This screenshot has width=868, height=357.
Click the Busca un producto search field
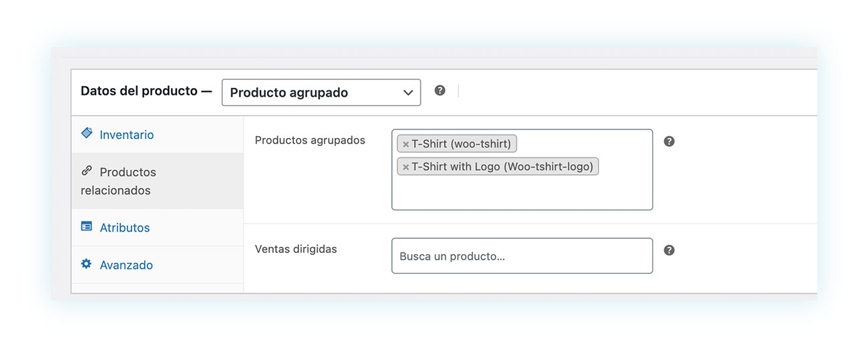point(522,256)
